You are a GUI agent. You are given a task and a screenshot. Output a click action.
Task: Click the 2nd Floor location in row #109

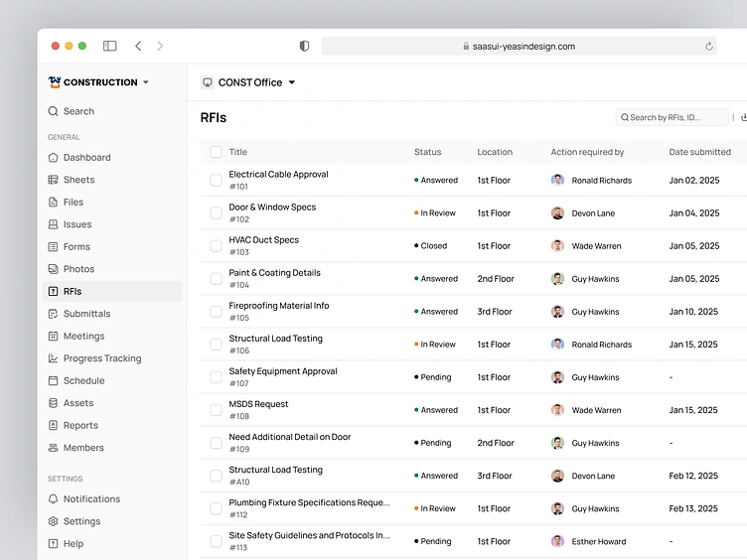pyautogui.click(x=496, y=443)
